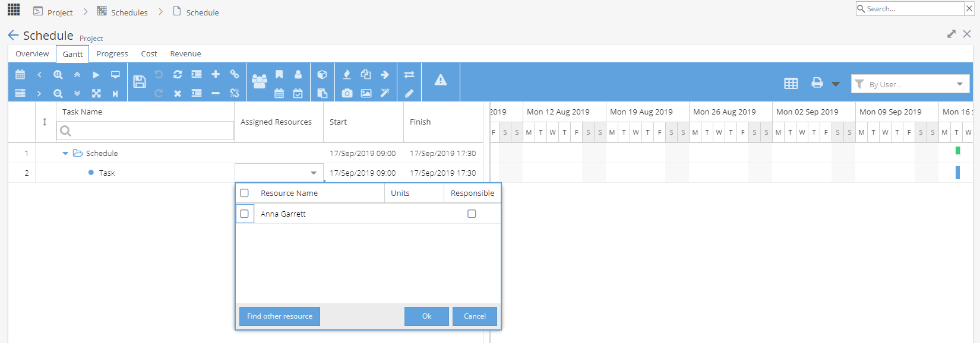Collapse the Schedule tree row

[x=65, y=153]
